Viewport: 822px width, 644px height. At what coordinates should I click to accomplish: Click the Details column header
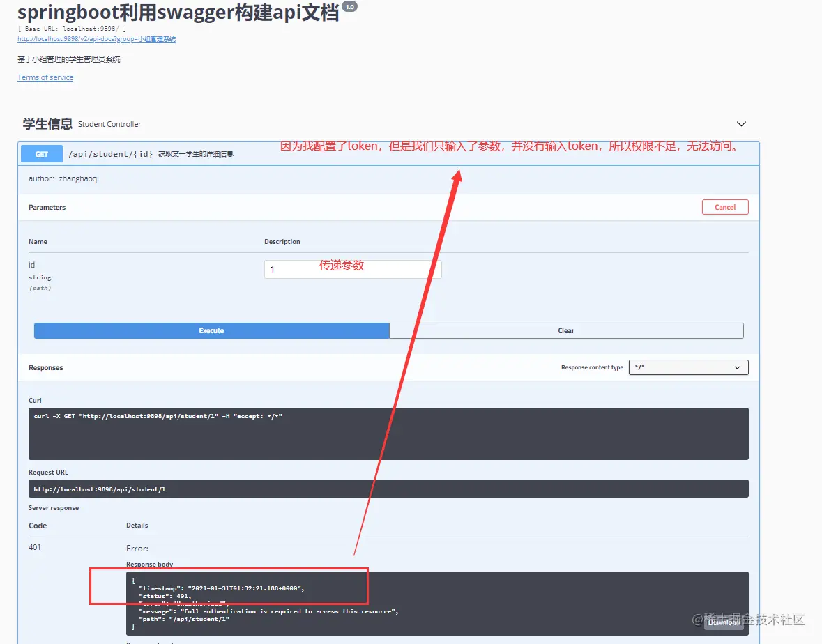coord(137,525)
